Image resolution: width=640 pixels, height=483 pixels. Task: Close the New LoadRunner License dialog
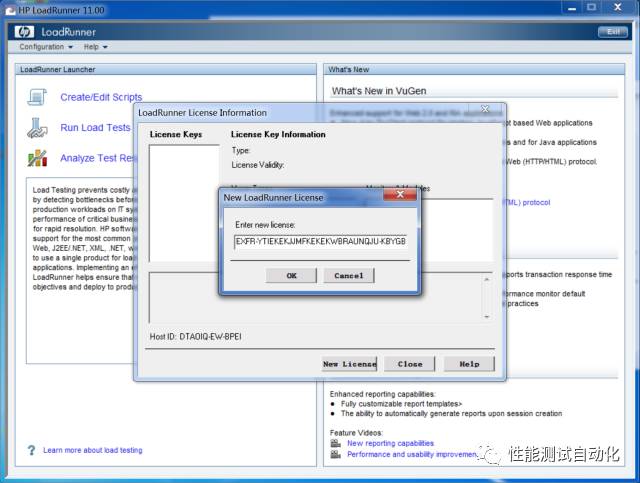pyautogui.click(x=400, y=194)
